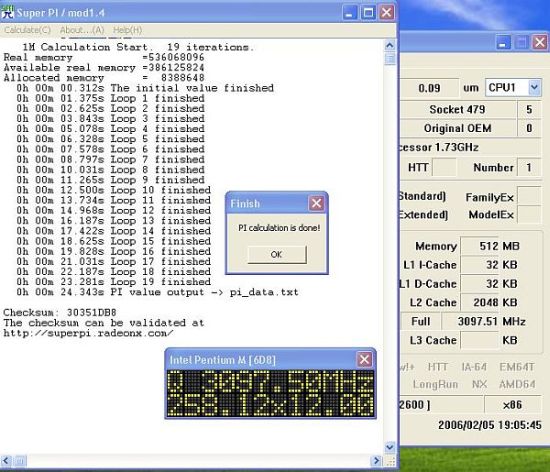Close the Finish dialog with its X
550x472 pixels.
click(x=316, y=203)
